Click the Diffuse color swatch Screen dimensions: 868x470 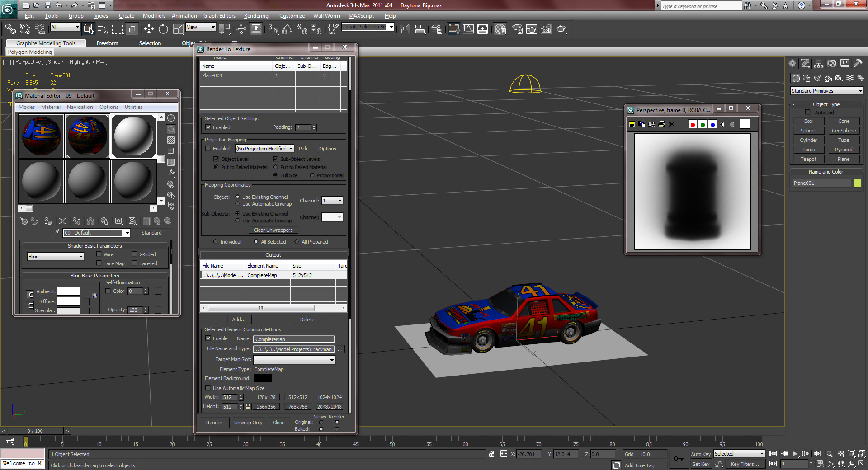tap(68, 301)
